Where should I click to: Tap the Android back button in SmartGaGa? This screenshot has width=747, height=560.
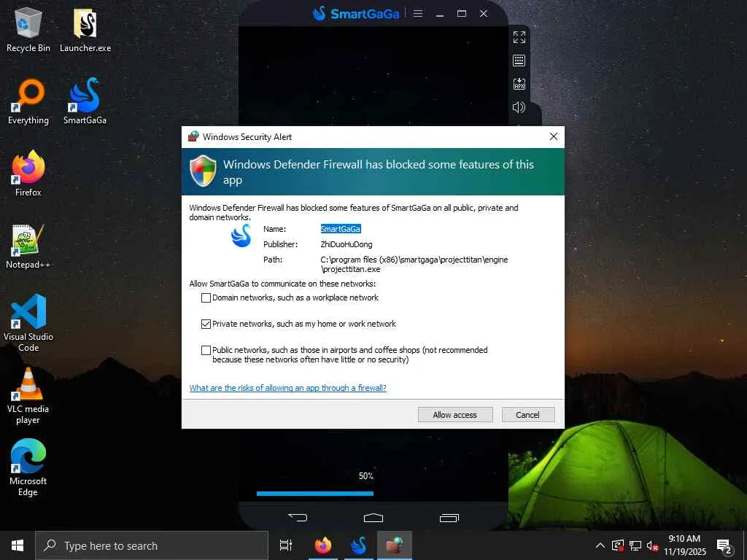[x=298, y=517]
